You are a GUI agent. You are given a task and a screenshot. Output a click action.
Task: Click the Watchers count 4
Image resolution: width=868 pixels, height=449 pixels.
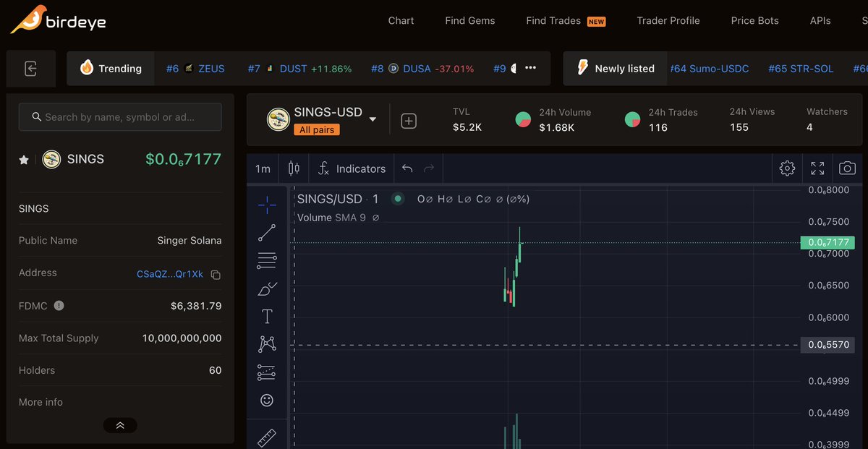[809, 127]
